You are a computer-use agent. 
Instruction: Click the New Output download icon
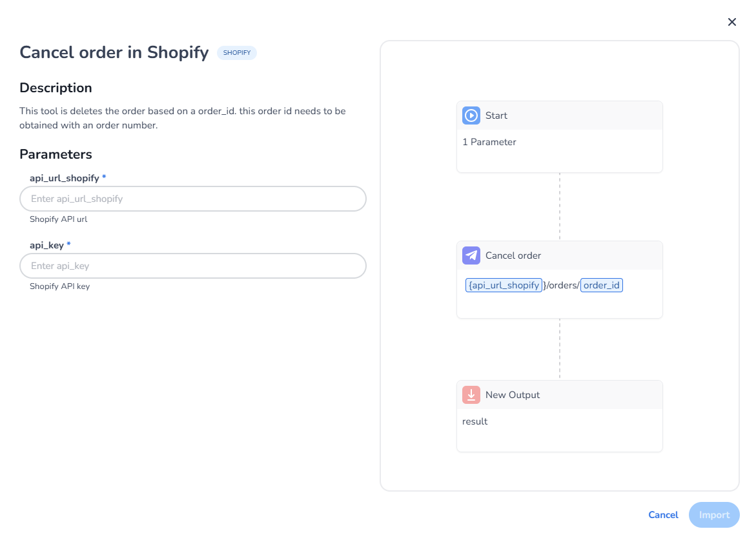(471, 395)
